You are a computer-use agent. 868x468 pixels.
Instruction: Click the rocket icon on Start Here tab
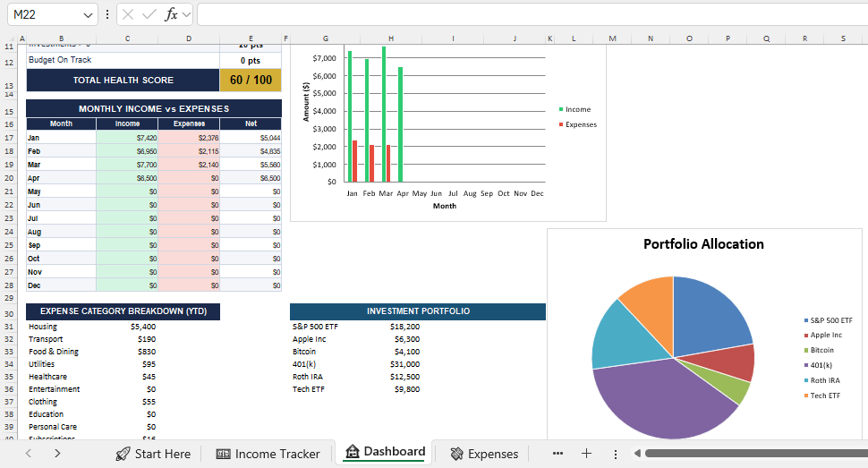123,455
